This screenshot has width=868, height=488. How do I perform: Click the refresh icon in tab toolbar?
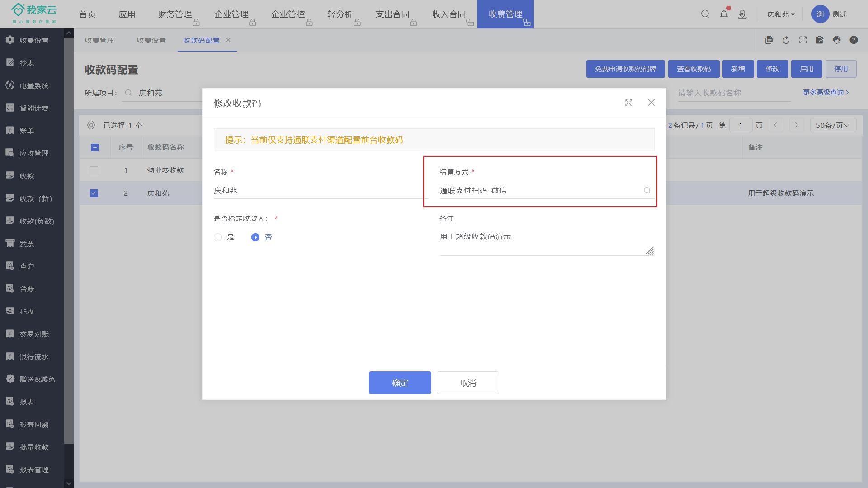tap(786, 40)
